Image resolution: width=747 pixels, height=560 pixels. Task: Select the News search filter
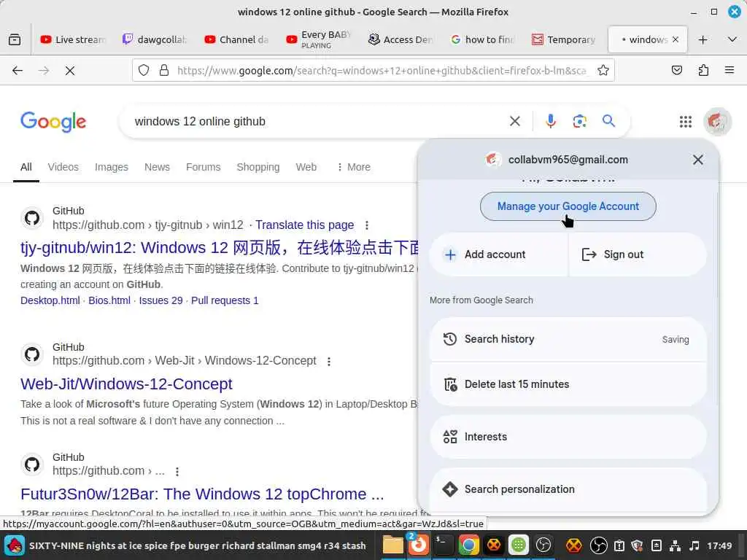tap(157, 167)
